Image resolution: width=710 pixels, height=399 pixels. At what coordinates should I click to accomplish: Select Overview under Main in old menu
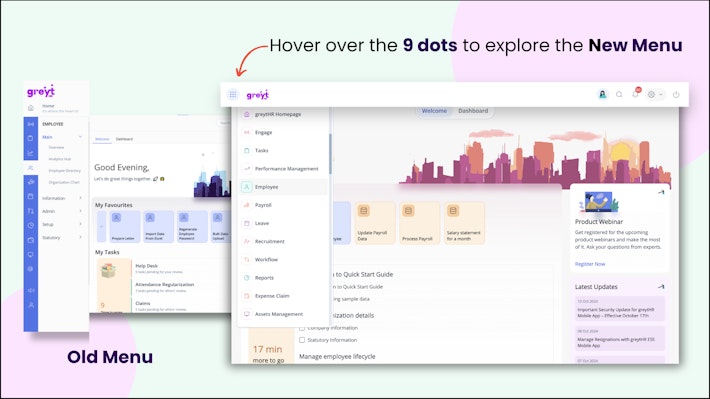(x=57, y=147)
